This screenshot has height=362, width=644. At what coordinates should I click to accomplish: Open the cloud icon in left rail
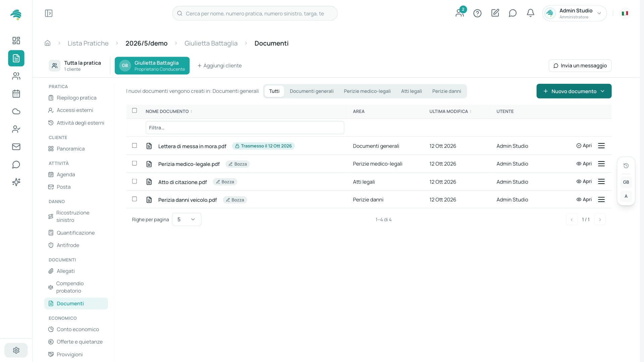pyautogui.click(x=16, y=112)
